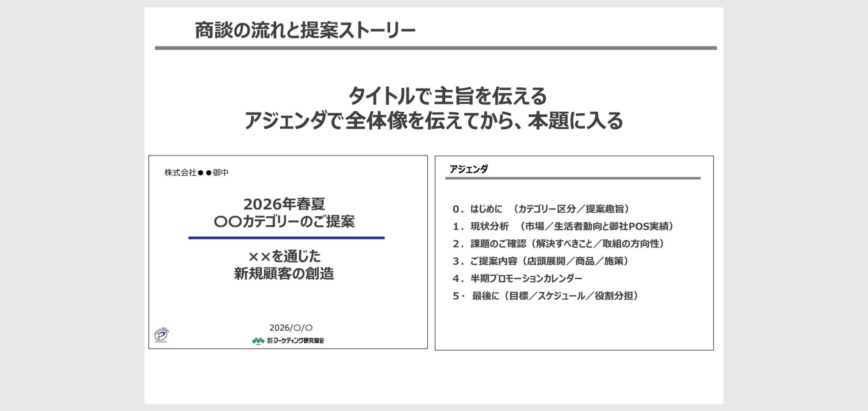Select agenda item 3 ご提案内容
868x411 pixels.
coord(540,261)
